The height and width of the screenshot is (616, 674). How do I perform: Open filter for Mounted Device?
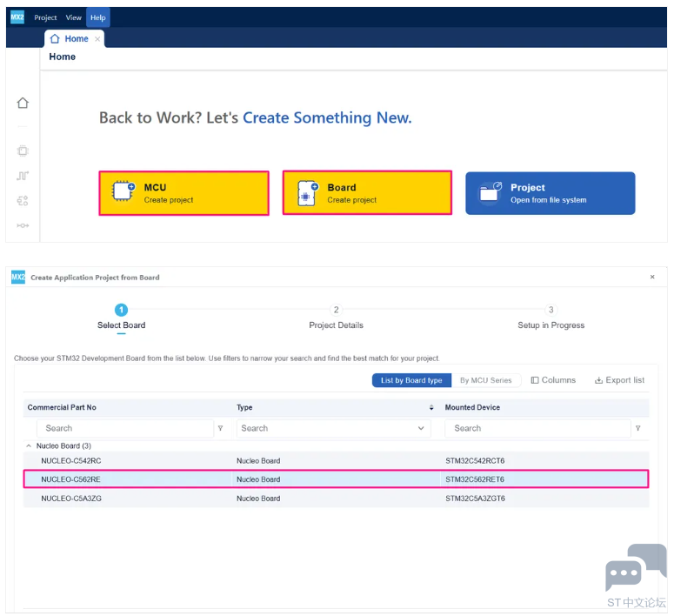click(637, 428)
